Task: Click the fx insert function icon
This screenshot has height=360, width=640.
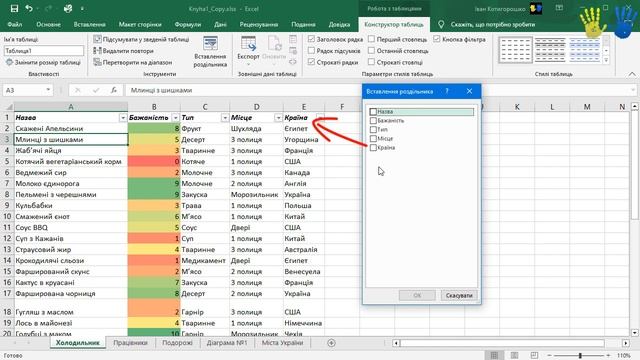Action: (114, 90)
